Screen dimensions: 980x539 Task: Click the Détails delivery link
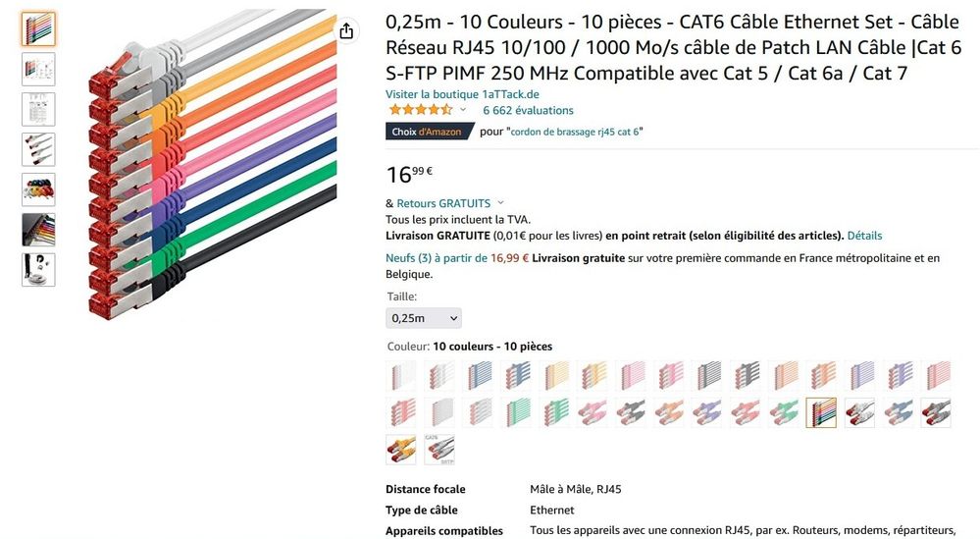coord(864,236)
